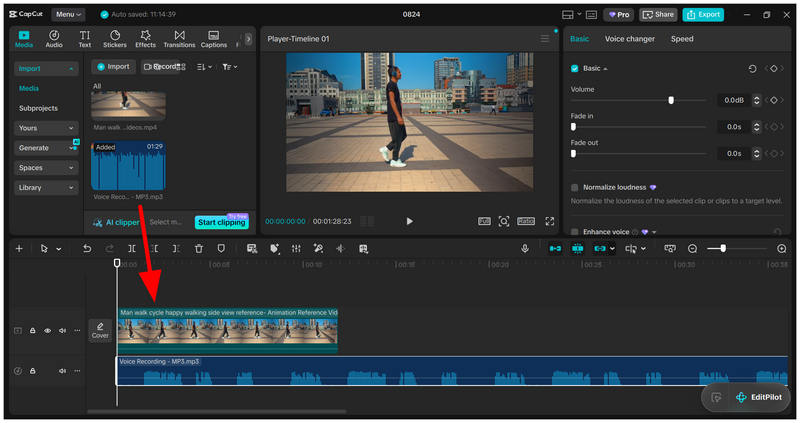Click the add track plus icon

click(x=19, y=248)
